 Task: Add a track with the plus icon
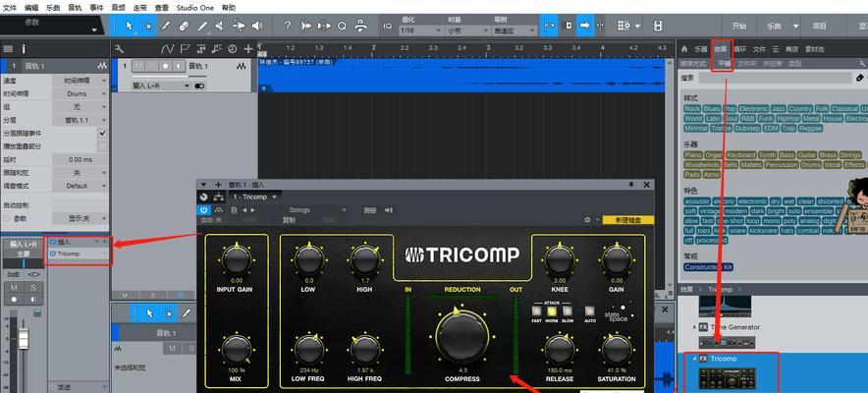point(248,49)
